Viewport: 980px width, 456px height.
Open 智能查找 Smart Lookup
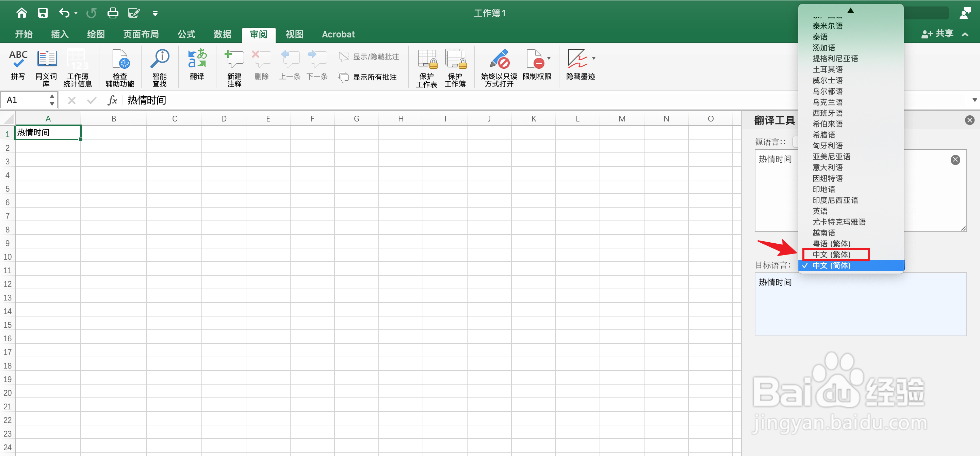pyautogui.click(x=159, y=65)
